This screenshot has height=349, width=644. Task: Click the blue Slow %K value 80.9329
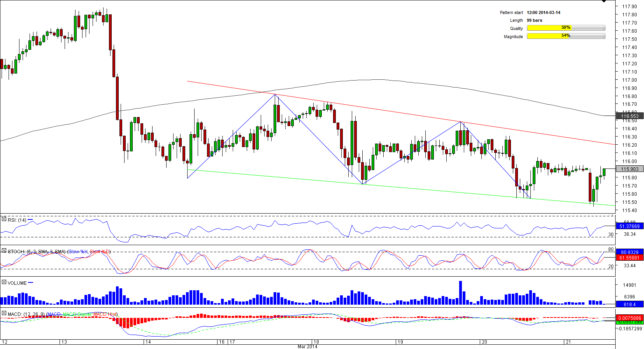tap(629, 252)
